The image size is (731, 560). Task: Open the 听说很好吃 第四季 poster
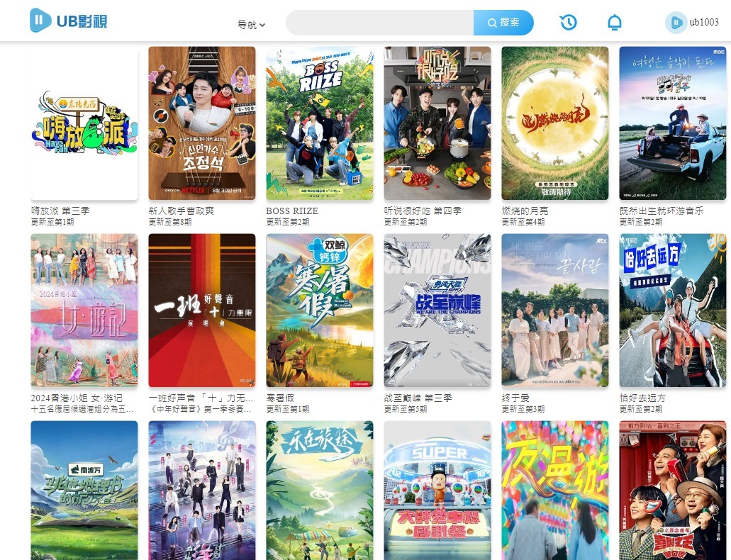point(437,123)
